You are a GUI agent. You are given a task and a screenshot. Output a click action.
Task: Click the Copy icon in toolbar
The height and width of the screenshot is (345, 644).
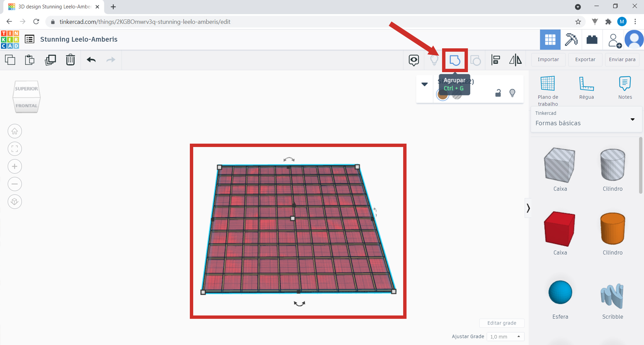click(x=10, y=60)
